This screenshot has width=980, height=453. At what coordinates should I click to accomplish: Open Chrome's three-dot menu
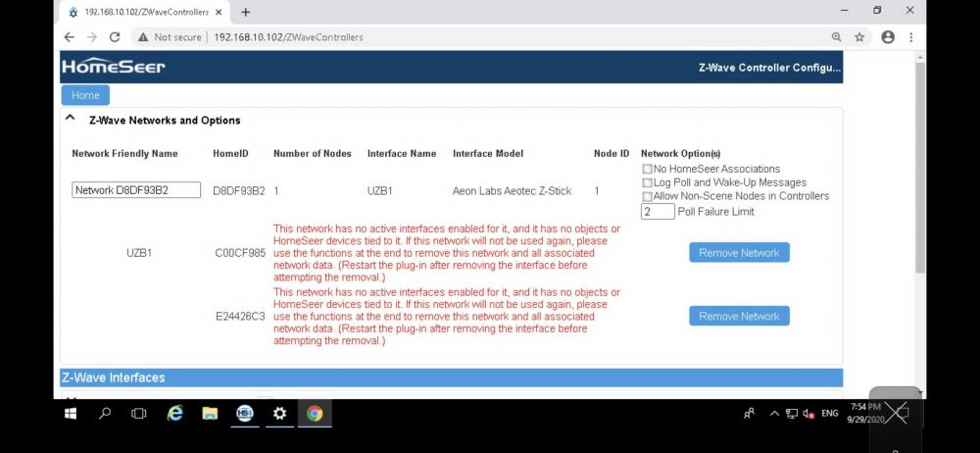[x=910, y=37]
